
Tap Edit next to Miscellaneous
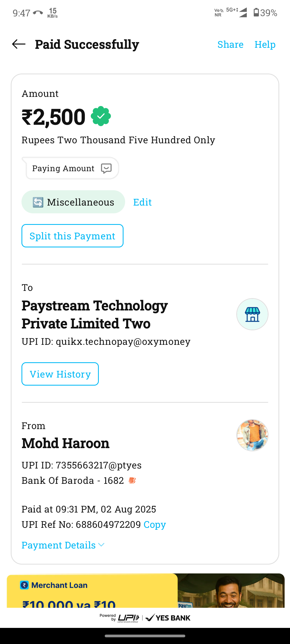click(142, 202)
